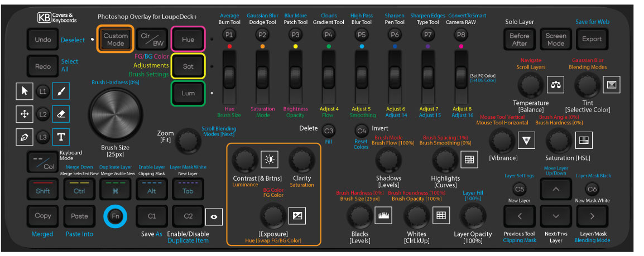The width and height of the screenshot is (644, 256).
Task: Click the curves grid icon beside Highlights
Action: [469, 160]
